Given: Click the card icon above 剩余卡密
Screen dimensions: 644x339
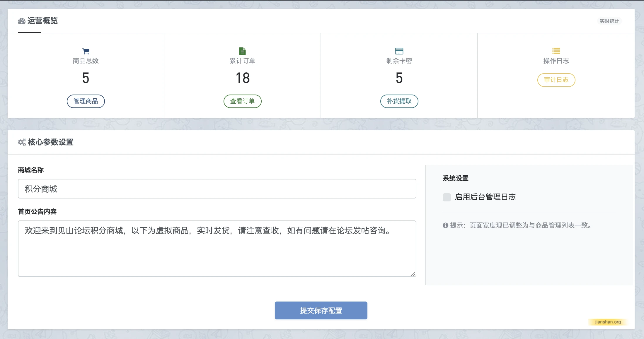Looking at the screenshot, I should (399, 51).
